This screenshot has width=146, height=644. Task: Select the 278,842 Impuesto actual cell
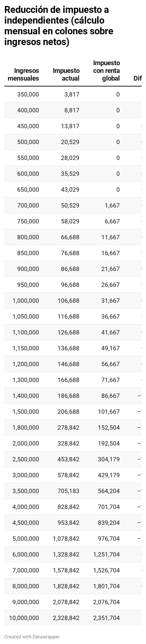coord(68,428)
